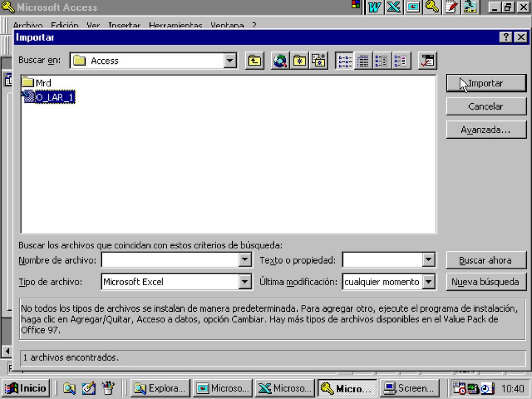This screenshot has width=532, height=399.
Task: Select the Mrd folder icon
Action: (x=28, y=83)
